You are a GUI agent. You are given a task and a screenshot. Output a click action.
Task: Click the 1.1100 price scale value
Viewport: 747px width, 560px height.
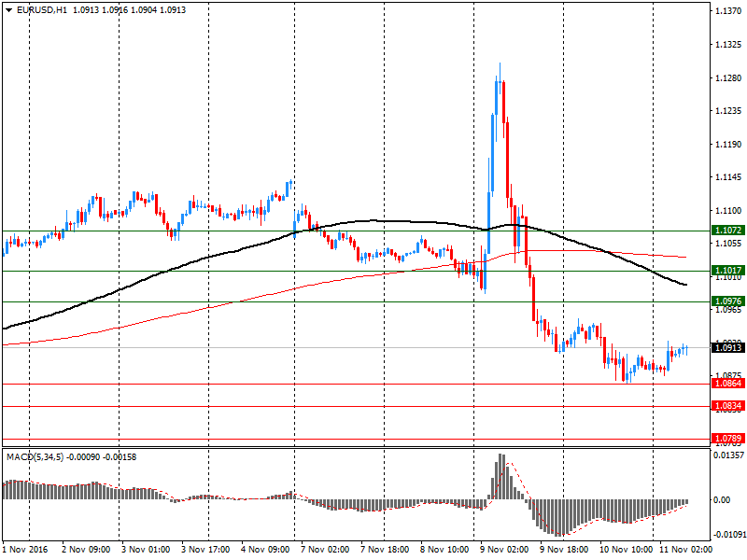(x=728, y=211)
